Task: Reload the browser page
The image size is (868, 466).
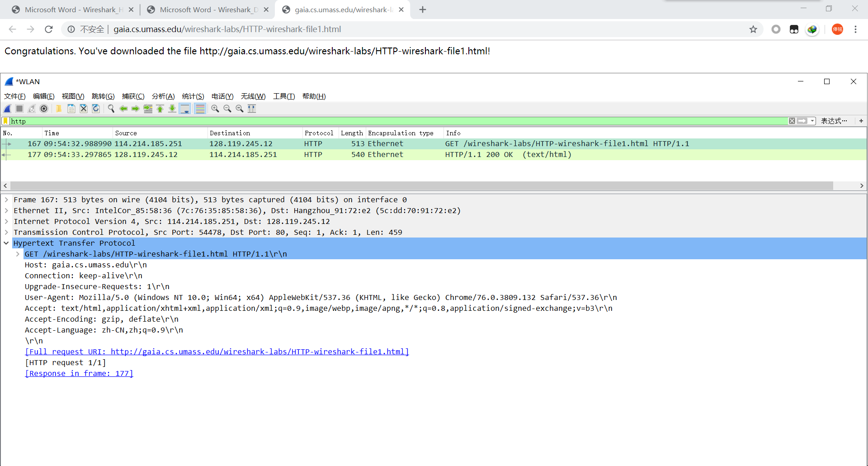Action: click(x=49, y=29)
